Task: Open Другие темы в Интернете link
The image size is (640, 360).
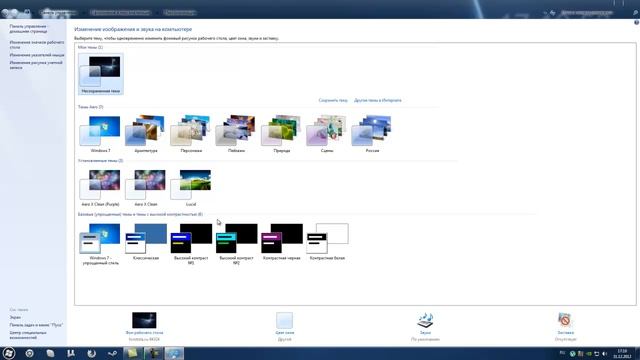Action: (378, 100)
